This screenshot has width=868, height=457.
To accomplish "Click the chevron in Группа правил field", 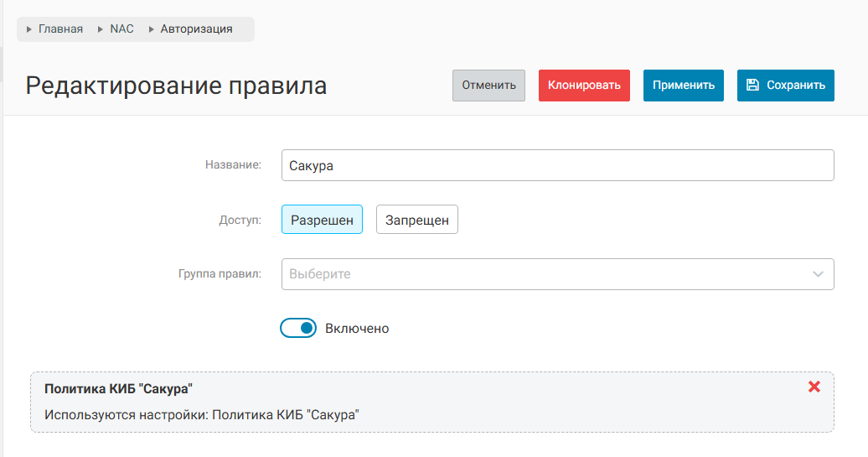I will pyautogui.click(x=818, y=274).
